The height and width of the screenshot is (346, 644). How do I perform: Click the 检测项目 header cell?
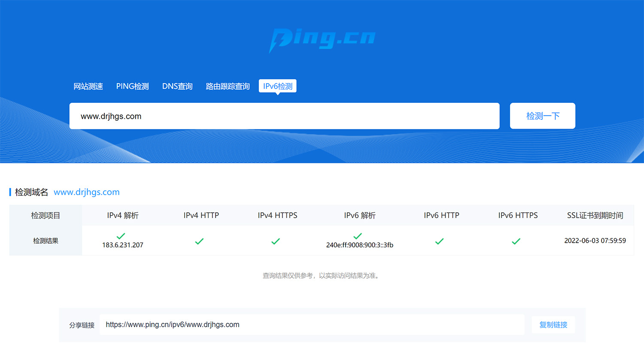(x=46, y=215)
